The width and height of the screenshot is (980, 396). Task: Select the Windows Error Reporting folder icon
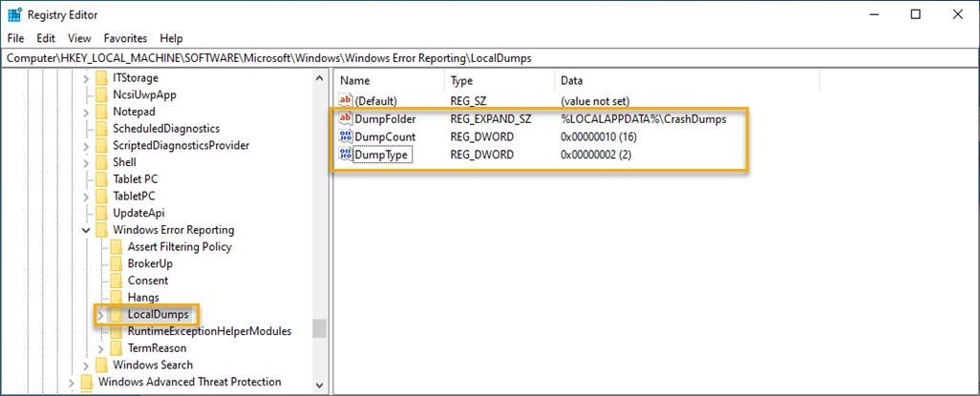pyautogui.click(x=101, y=230)
